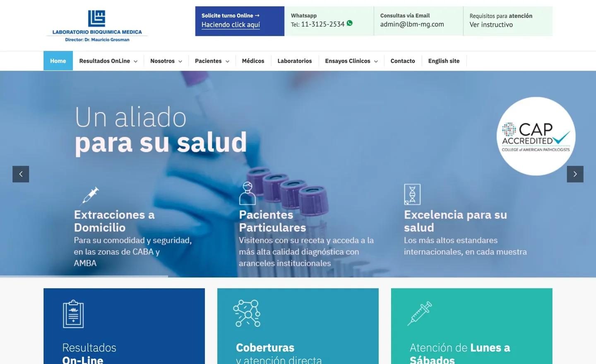
Task: Click the Pacientes Particulares heading
Action: [273, 221]
